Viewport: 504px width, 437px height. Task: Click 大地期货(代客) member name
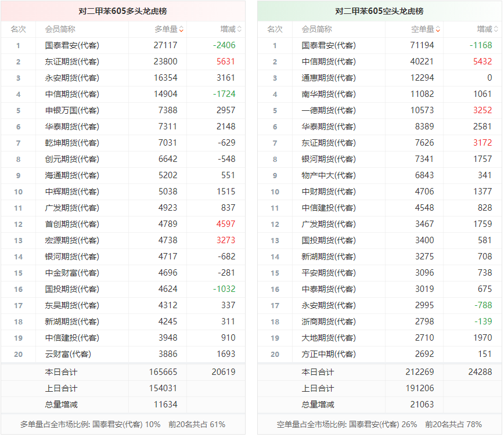pyautogui.click(x=329, y=338)
